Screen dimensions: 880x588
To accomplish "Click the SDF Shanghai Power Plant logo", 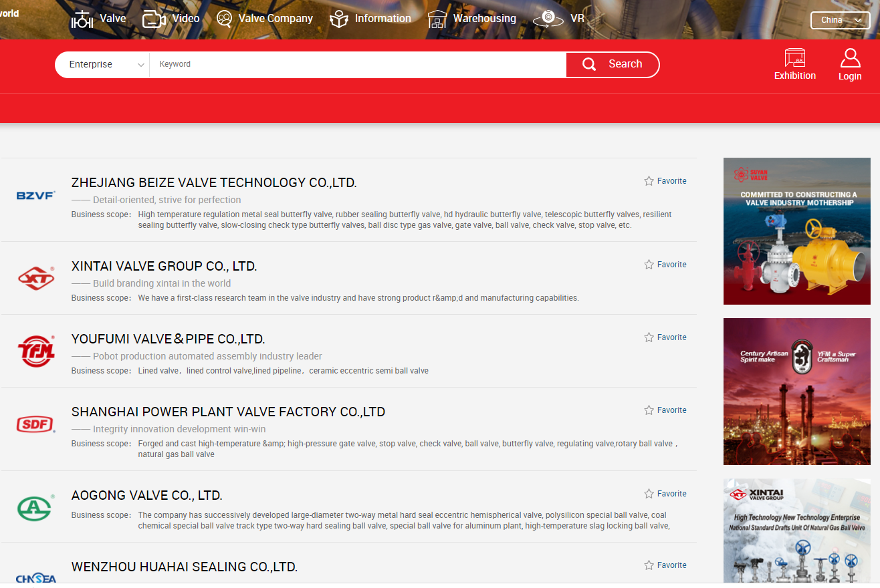I will 35,424.
